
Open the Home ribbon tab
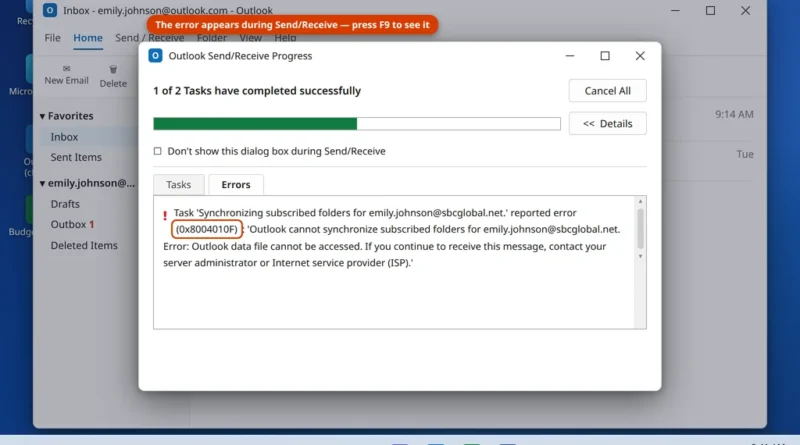coord(88,38)
